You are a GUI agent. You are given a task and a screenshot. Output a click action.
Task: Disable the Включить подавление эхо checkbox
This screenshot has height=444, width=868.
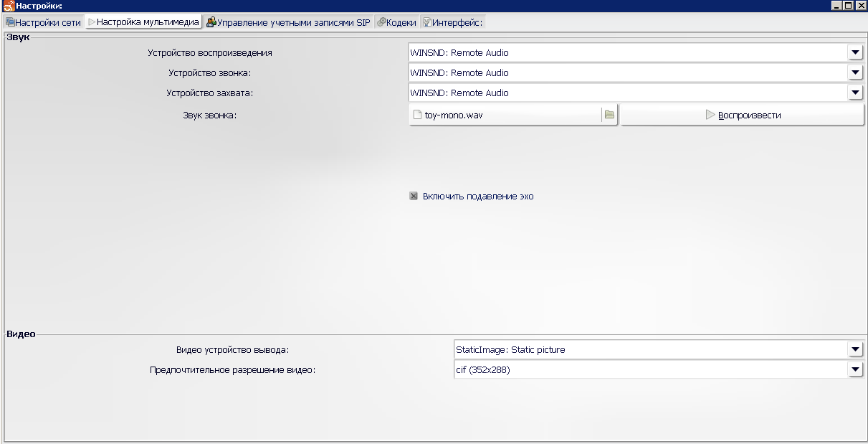coord(414,196)
